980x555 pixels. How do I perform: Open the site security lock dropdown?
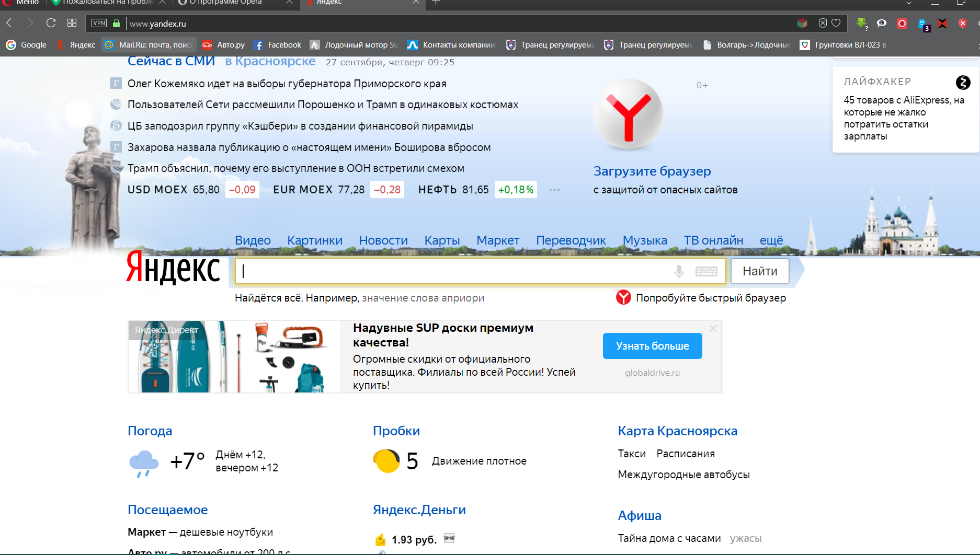pyautogui.click(x=118, y=23)
